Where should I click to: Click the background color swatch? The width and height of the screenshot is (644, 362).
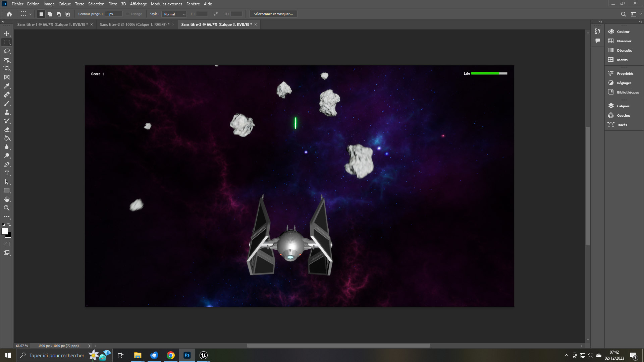[x=9, y=236]
